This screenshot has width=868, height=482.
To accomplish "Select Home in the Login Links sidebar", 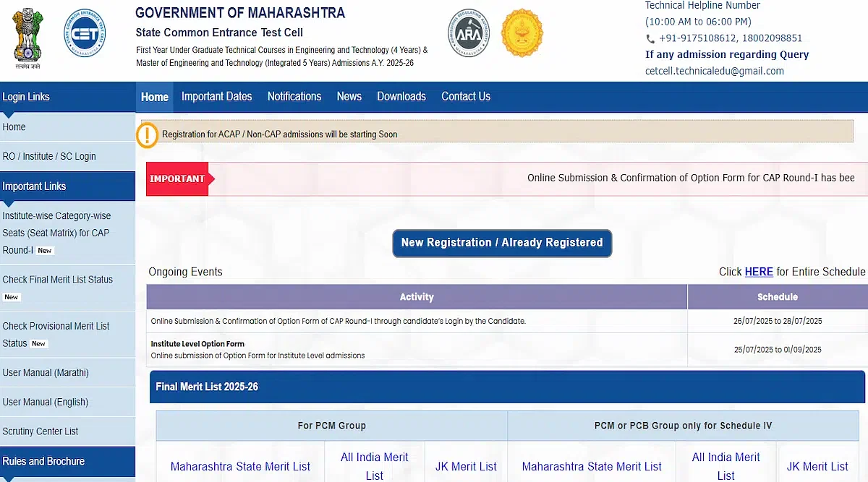I will (x=67, y=127).
